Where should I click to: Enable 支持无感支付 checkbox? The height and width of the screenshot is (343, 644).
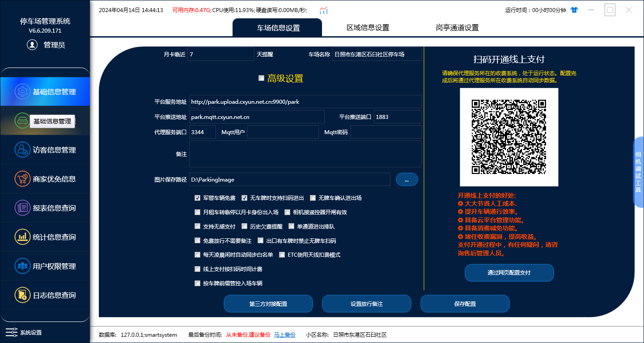tap(198, 226)
